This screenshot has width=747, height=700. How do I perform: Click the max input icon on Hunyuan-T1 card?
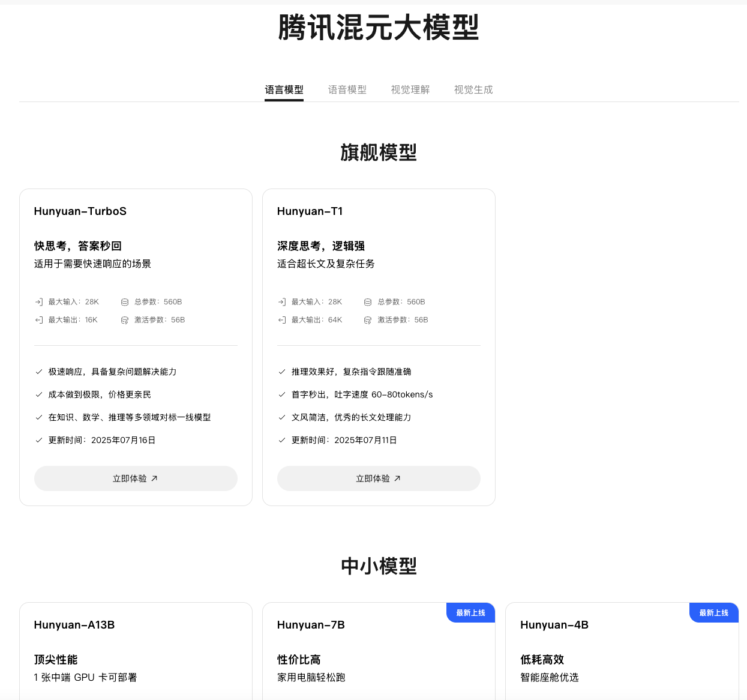[x=282, y=302]
